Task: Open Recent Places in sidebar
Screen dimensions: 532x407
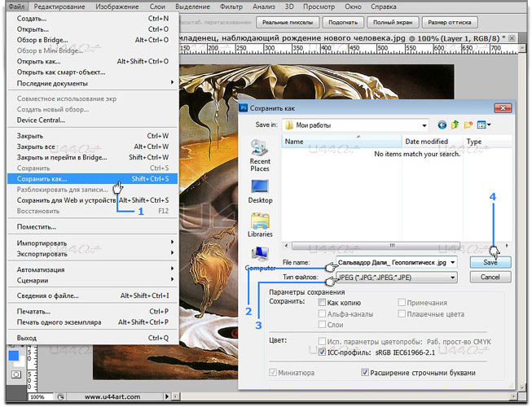Action: pyautogui.click(x=260, y=156)
